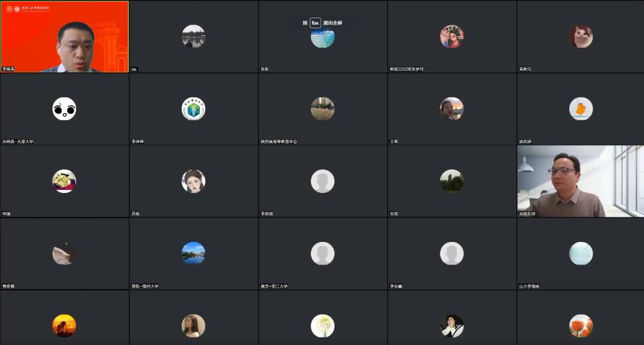Select the illustrated girl portrait avatar

pos(194,181)
